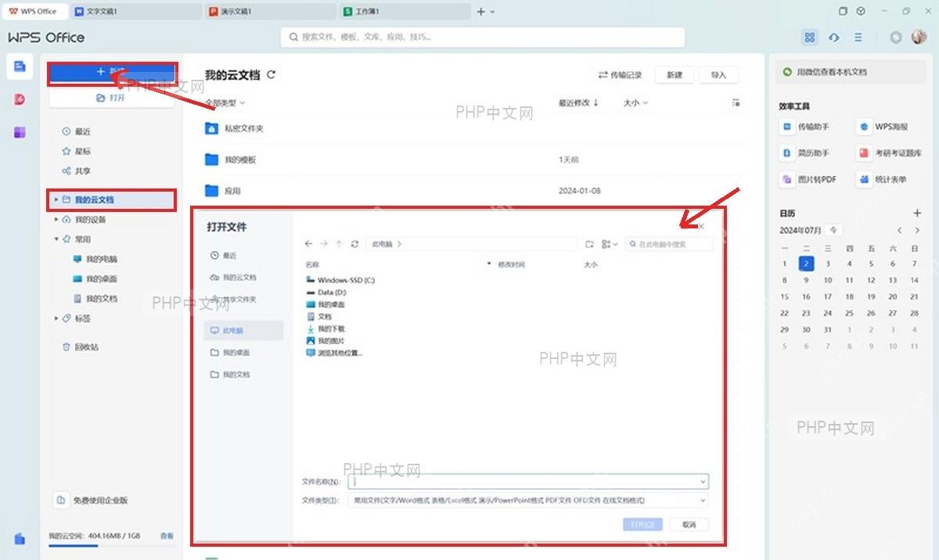
Task: Open the new-tab dropdown arrow beside plus
Action: [492, 12]
